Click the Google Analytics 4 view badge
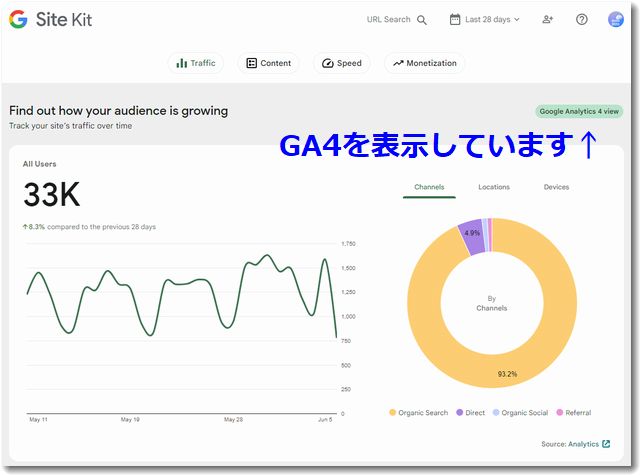 pyautogui.click(x=579, y=112)
